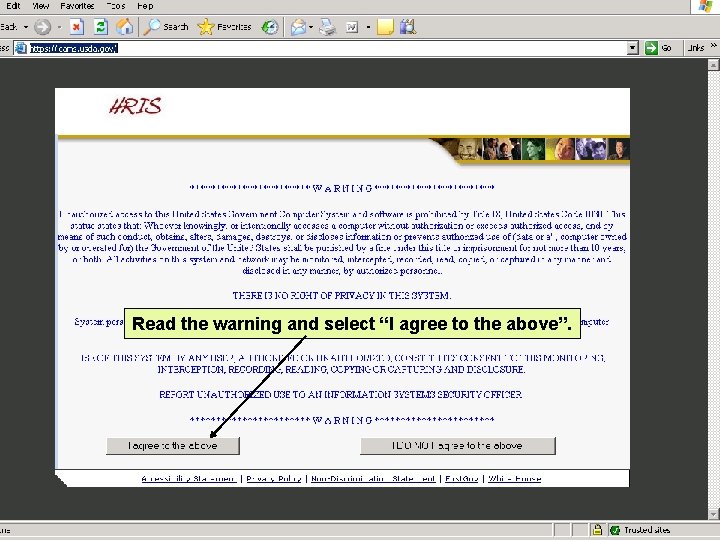This screenshot has width=720, height=540.
Task: Refresh the page with the Refresh icon
Action: (x=101, y=27)
